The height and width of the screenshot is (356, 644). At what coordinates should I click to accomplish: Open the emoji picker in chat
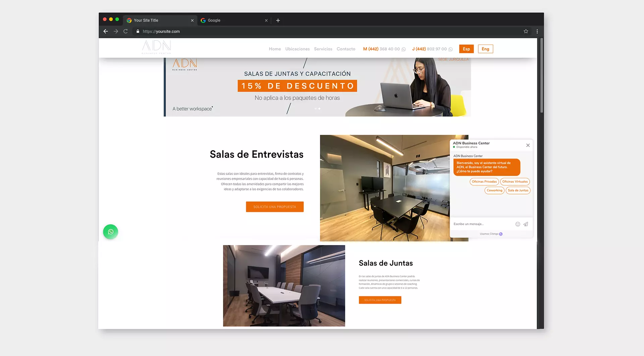point(518,224)
